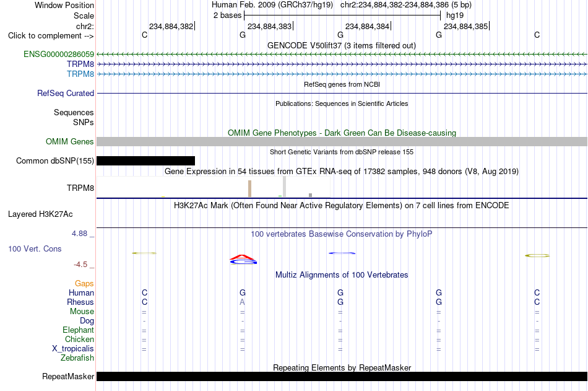
Task: Click the 100 vertebrates Basewise Conservation title
Action: point(342,234)
